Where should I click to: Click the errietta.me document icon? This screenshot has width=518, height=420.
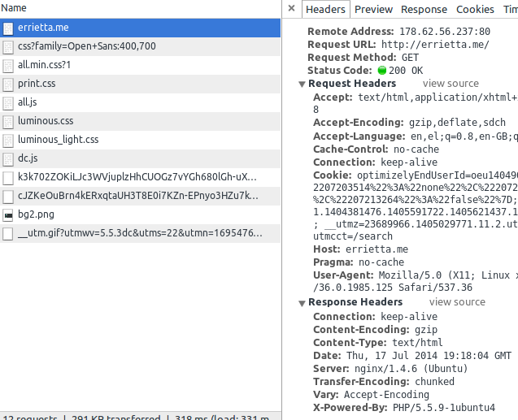(8, 28)
